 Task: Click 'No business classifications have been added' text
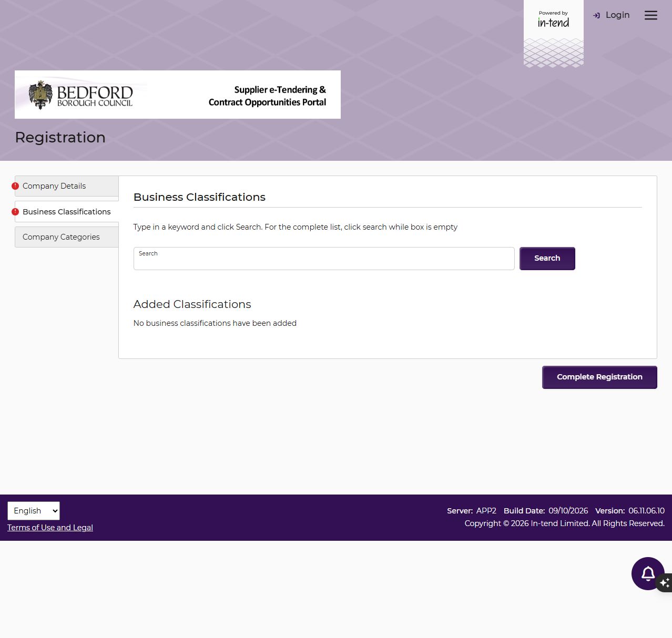pos(215,323)
